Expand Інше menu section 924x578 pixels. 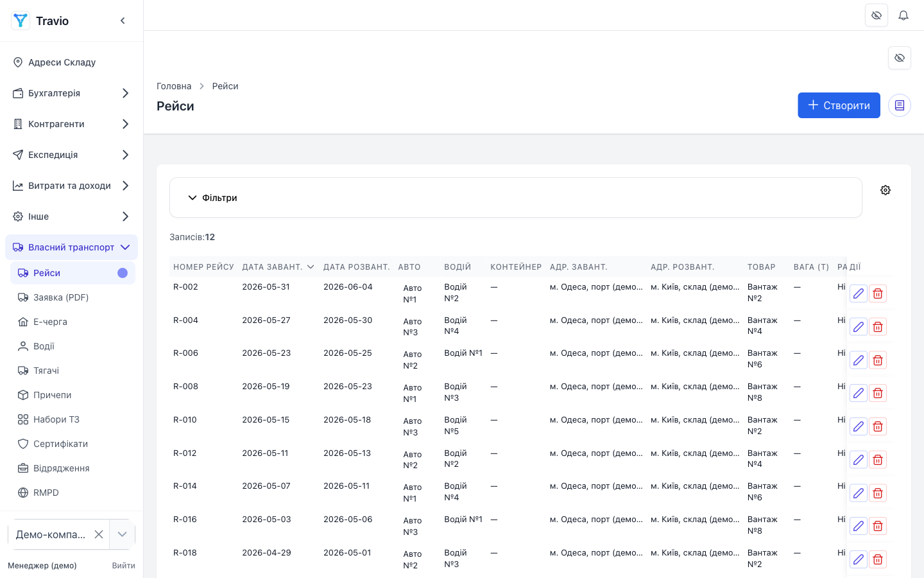(71, 216)
